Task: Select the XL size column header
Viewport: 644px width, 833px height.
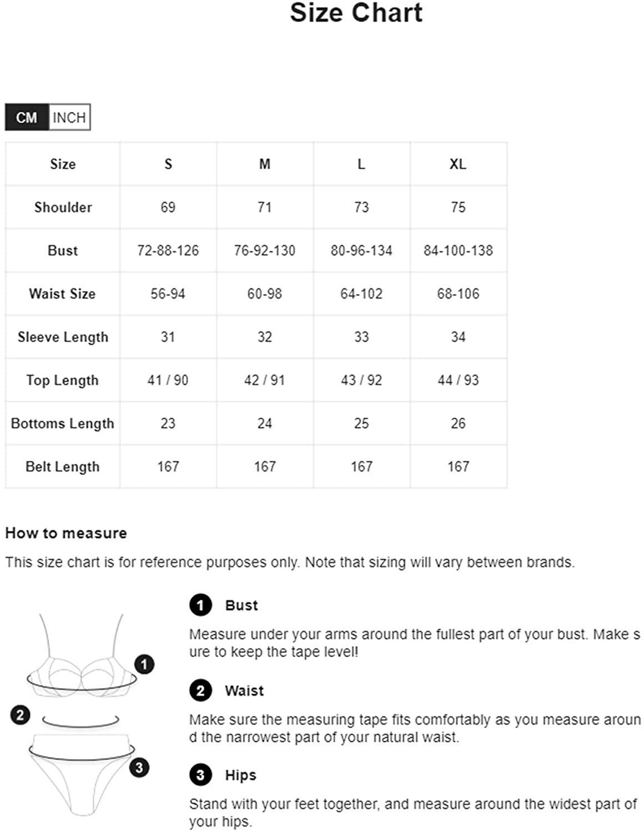Action: pos(458,164)
